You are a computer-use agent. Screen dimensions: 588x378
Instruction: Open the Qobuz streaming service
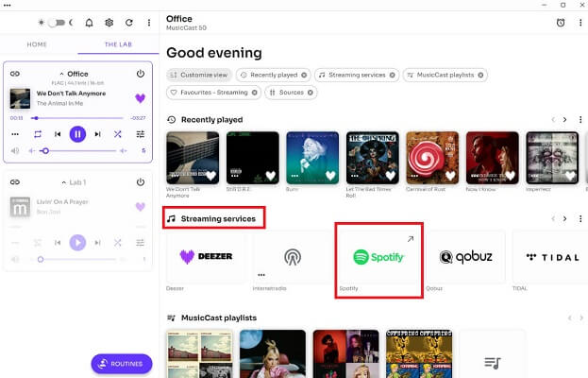point(465,257)
